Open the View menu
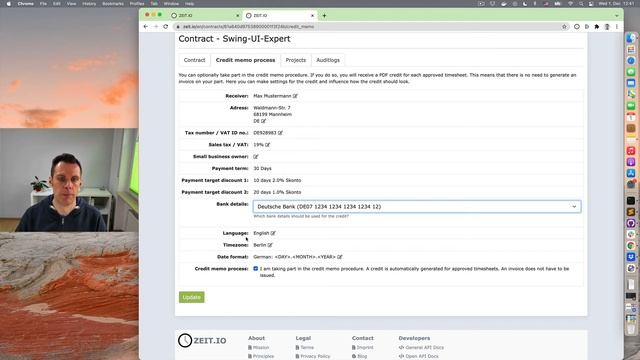The height and width of the screenshot is (360, 640). [x=71, y=4]
